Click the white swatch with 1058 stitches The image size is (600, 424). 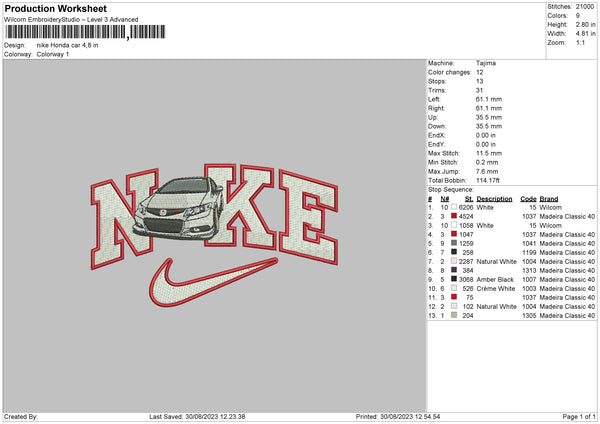[x=454, y=225]
